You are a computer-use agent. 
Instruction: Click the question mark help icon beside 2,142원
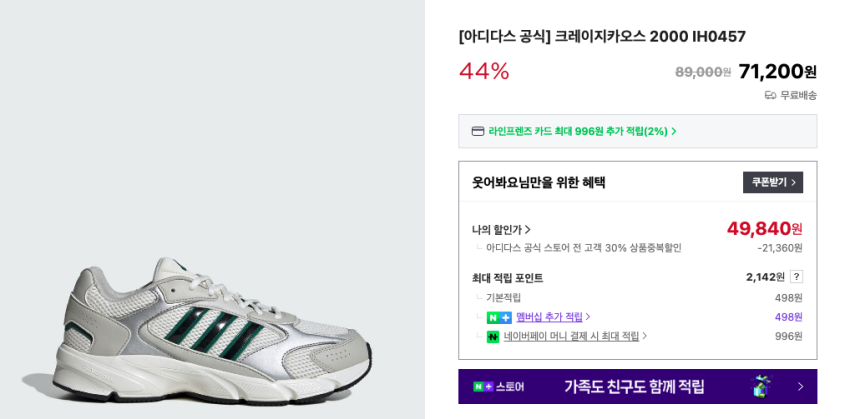coord(796,277)
